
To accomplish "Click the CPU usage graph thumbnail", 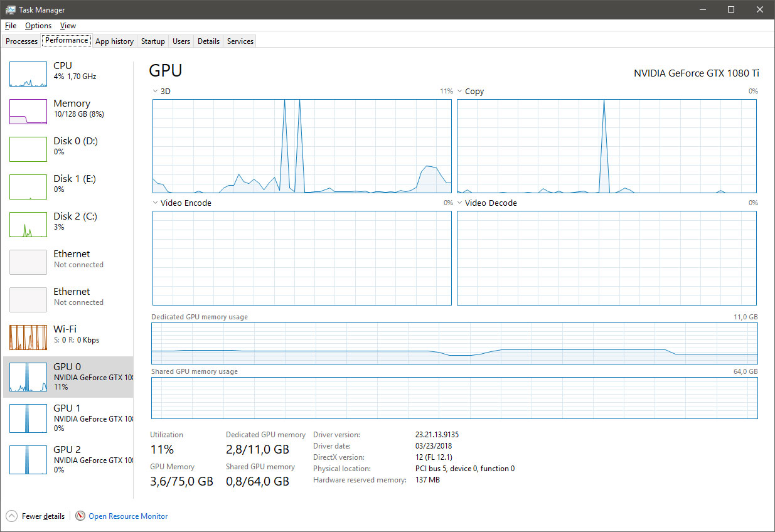I will click(x=28, y=74).
